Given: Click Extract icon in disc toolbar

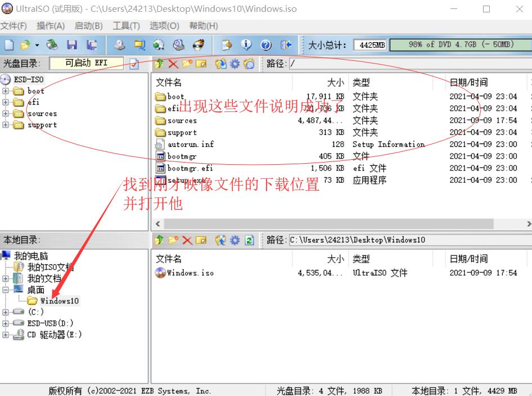Looking at the screenshot, I should coord(220,64).
